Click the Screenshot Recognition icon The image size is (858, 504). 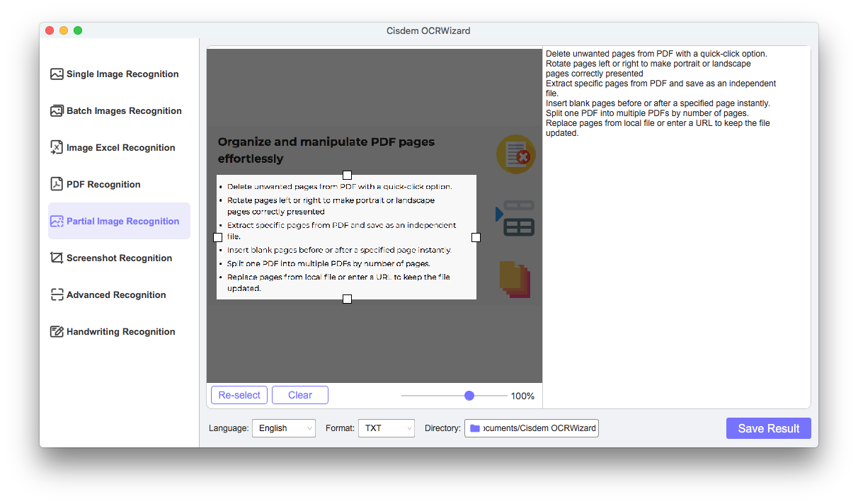pos(57,258)
